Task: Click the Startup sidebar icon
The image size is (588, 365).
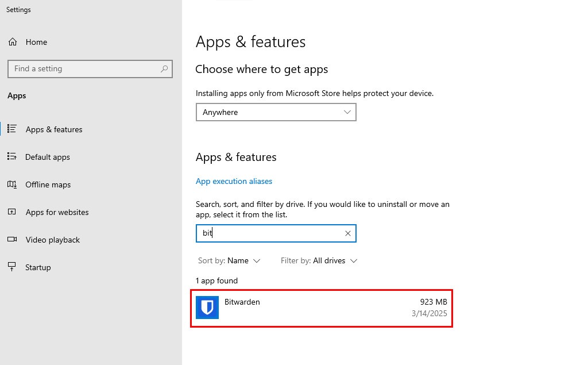Action: 11,267
